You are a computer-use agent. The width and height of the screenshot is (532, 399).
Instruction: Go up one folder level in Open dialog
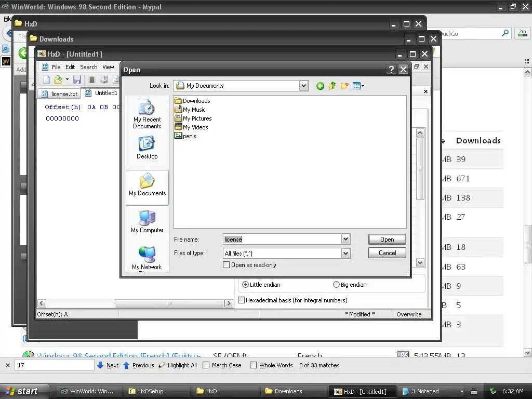pyautogui.click(x=332, y=86)
